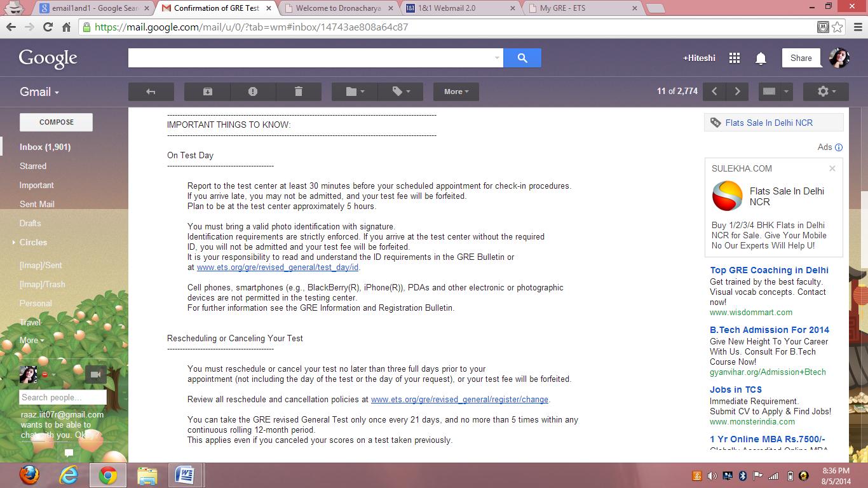The width and height of the screenshot is (868, 488).
Task: Expand the Circles label triangle
Action: tap(14, 242)
